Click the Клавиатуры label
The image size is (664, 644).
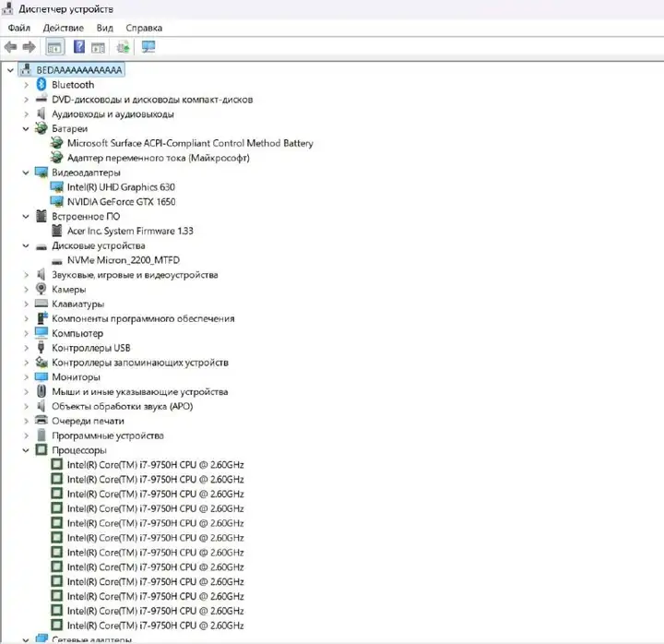[x=77, y=304]
